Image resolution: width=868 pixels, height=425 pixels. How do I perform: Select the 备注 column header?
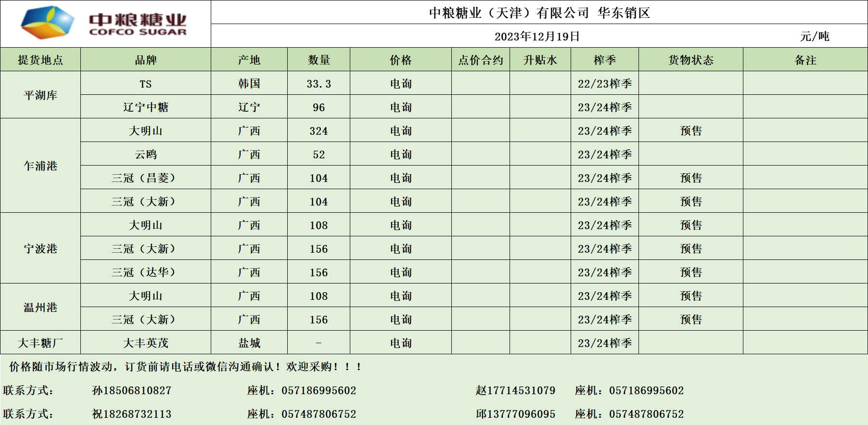805,60
